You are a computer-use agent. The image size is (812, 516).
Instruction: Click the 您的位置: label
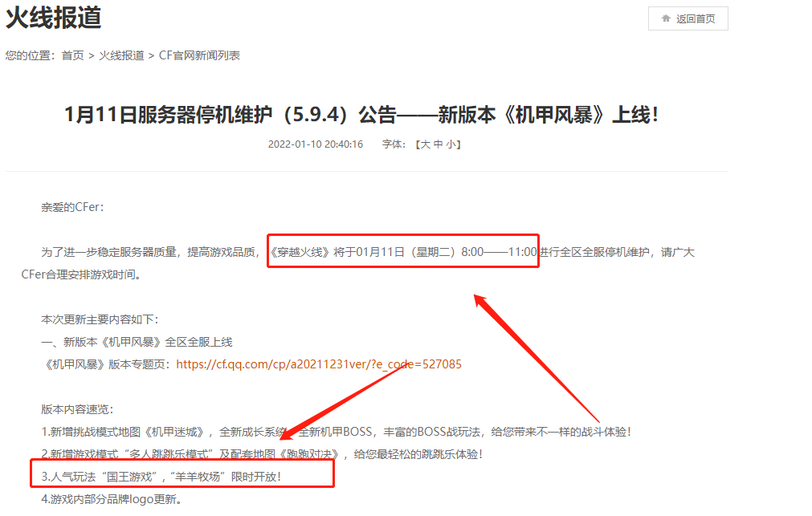(30, 55)
